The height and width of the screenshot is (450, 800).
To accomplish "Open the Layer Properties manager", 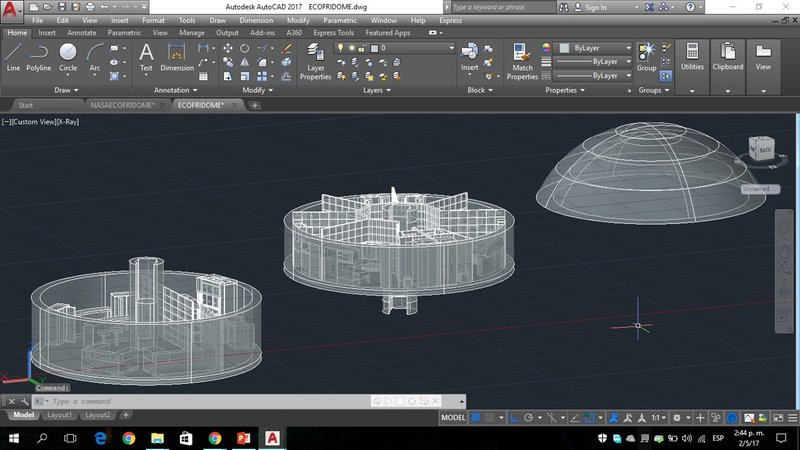I will click(315, 58).
